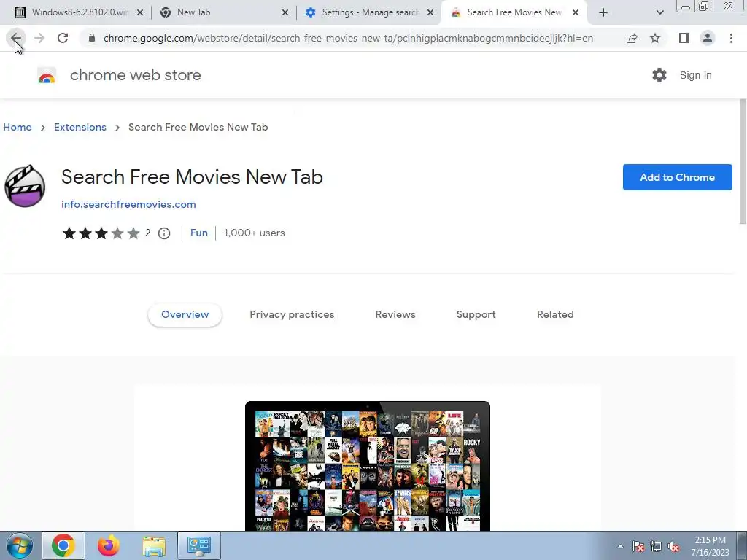Select the Overview tab
This screenshot has width=747, height=560.
tap(185, 314)
